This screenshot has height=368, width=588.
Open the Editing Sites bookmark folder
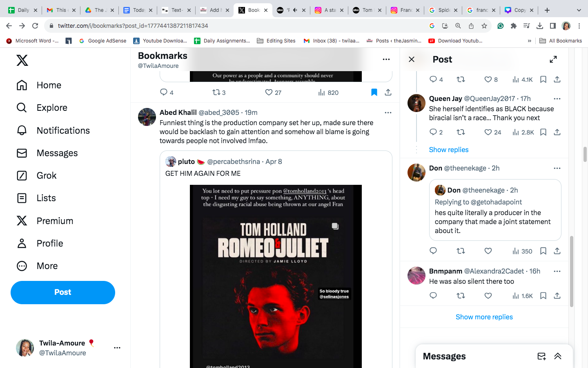pos(276,41)
